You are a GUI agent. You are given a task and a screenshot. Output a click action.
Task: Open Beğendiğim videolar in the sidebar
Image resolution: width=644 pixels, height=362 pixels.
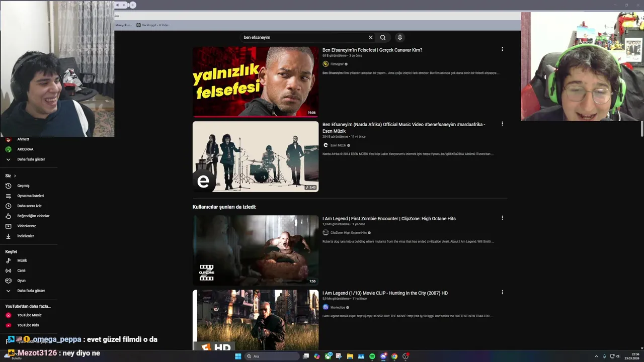[x=33, y=216]
